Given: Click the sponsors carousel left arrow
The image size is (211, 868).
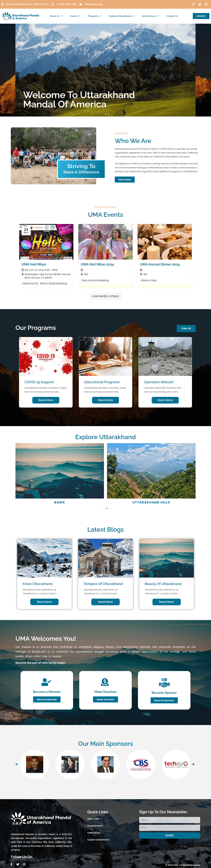Looking at the screenshot, I should coord(17,764).
